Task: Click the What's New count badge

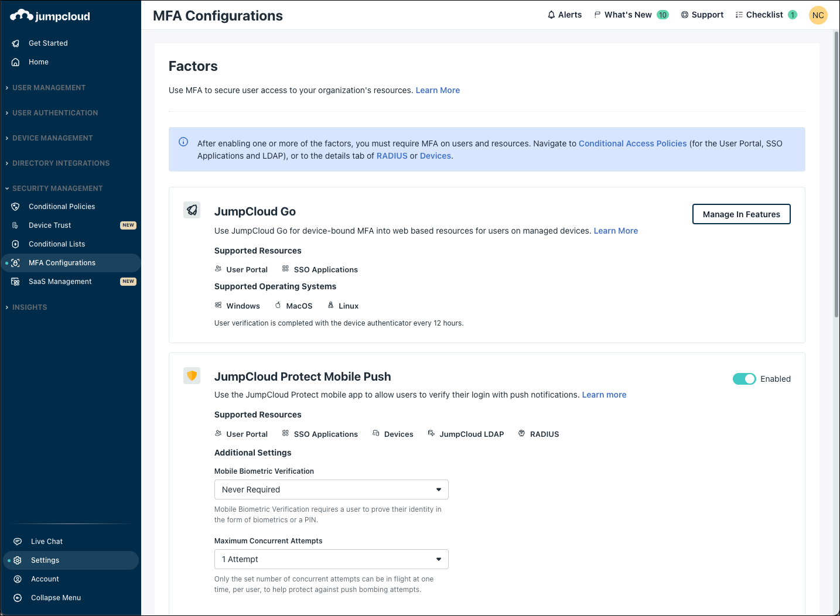Action: coord(663,15)
